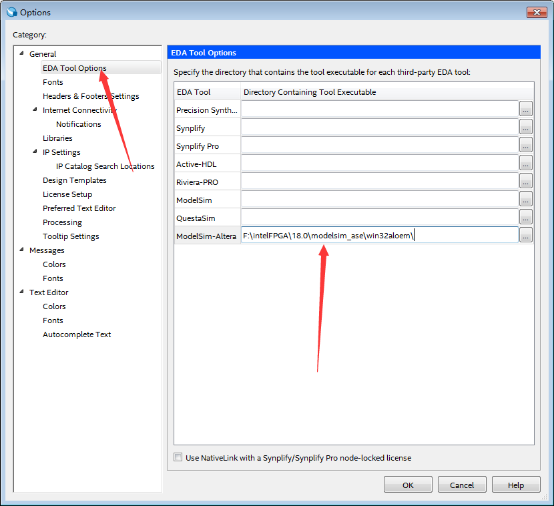Click the ModelSim-Altera path input field

click(x=380, y=235)
